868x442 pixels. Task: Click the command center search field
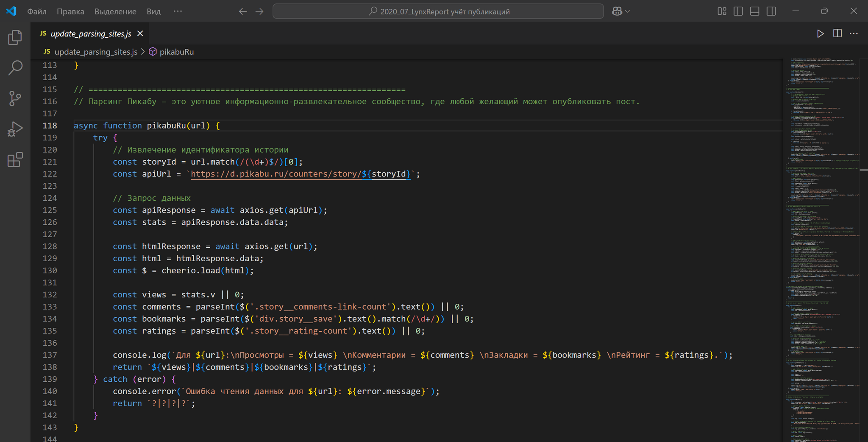click(438, 11)
